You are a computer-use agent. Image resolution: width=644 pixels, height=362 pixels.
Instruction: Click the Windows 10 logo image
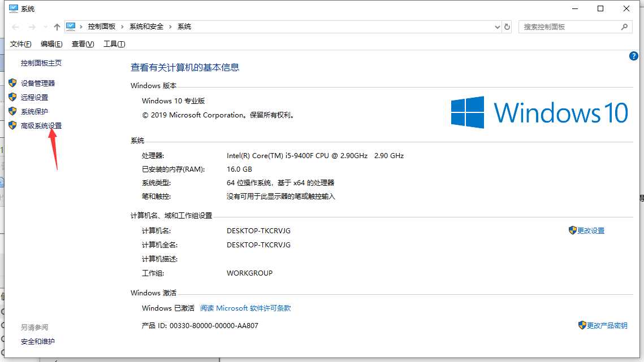[x=539, y=112]
